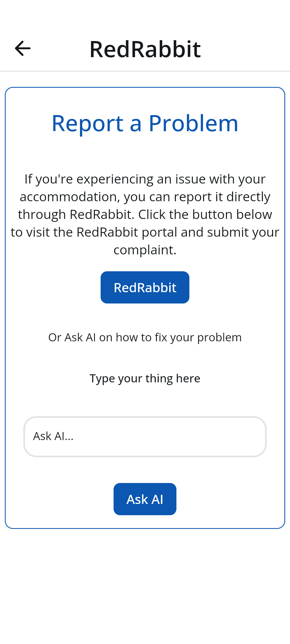Screen dimensions: 290x644
Task: Click the RedRabbit header title
Action: (x=145, y=49)
